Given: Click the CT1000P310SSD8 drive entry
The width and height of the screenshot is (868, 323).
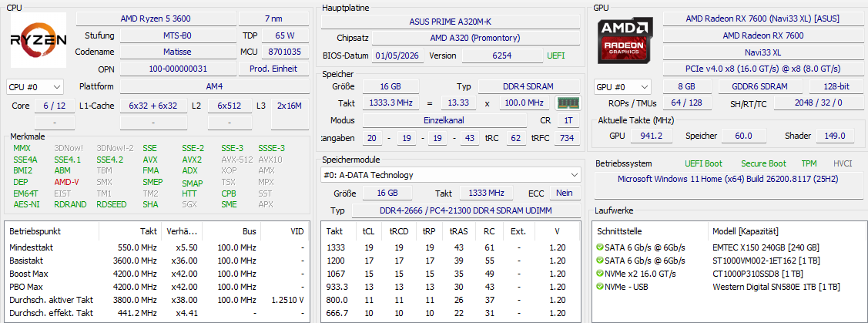Looking at the screenshot, I should click(757, 273).
